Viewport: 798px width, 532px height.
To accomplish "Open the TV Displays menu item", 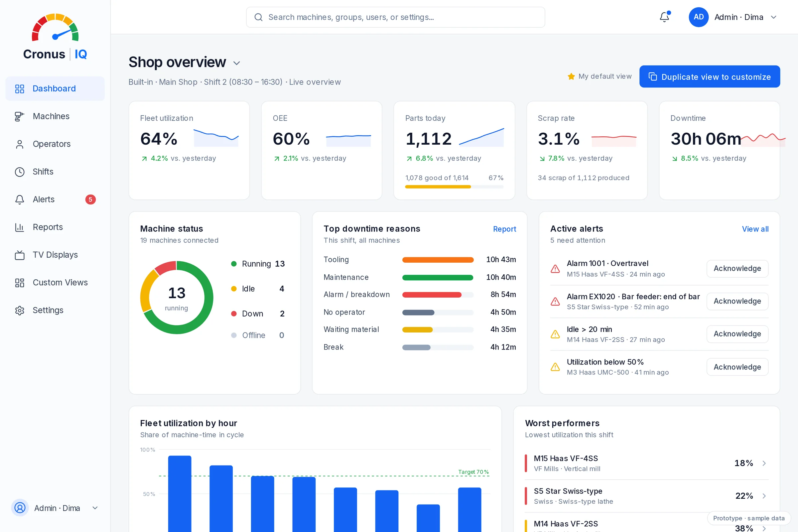I will coord(55,255).
